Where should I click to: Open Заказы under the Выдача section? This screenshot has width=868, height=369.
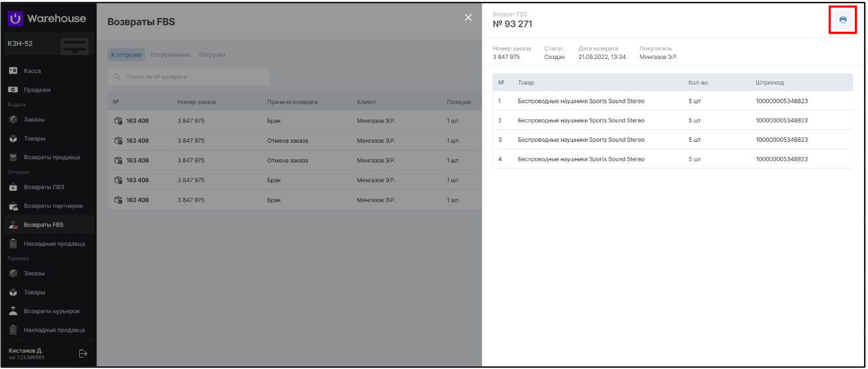click(x=34, y=119)
